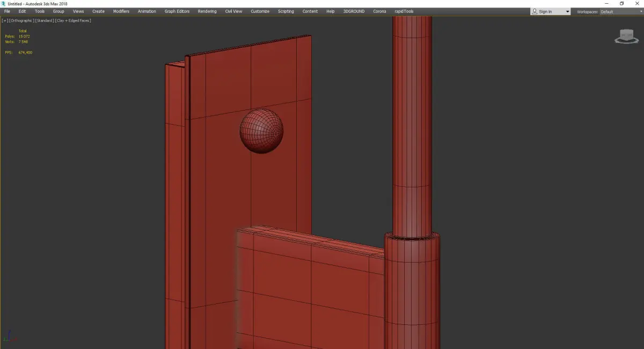The height and width of the screenshot is (349, 644).
Task: Open the rapidTools menu
Action: click(x=405, y=11)
